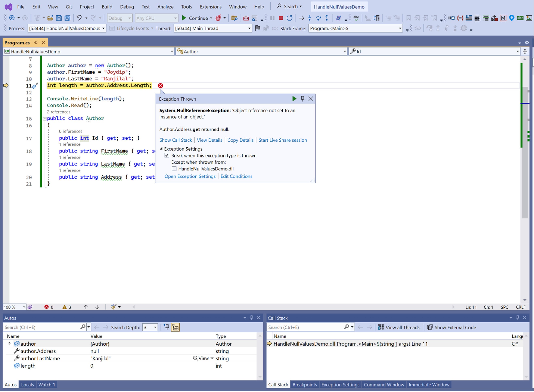Image resolution: width=534 pixels, height=392 pixels.
Task: Click the Edit Conditions link
Action: coord(236,176)
